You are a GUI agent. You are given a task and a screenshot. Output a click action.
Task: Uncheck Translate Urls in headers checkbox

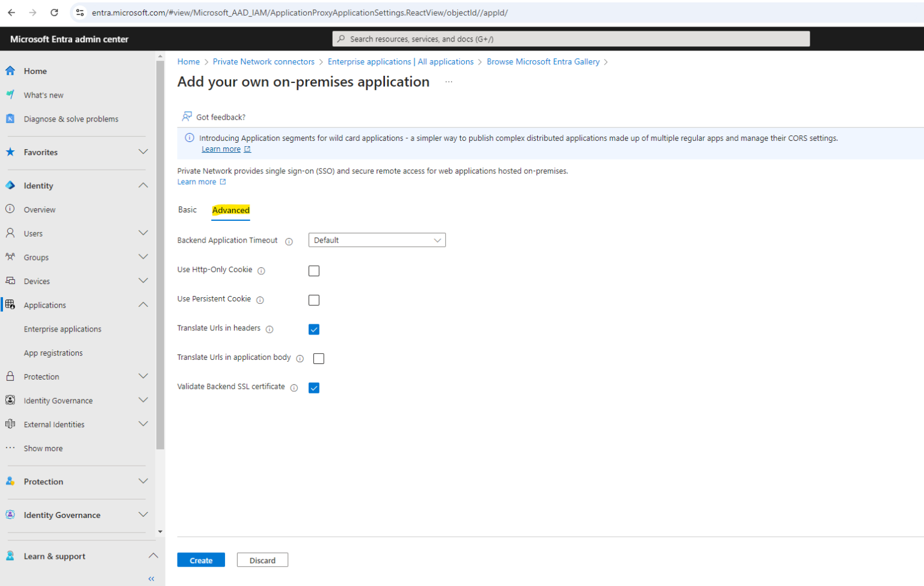pyautogui.click(x=314, y=329)
